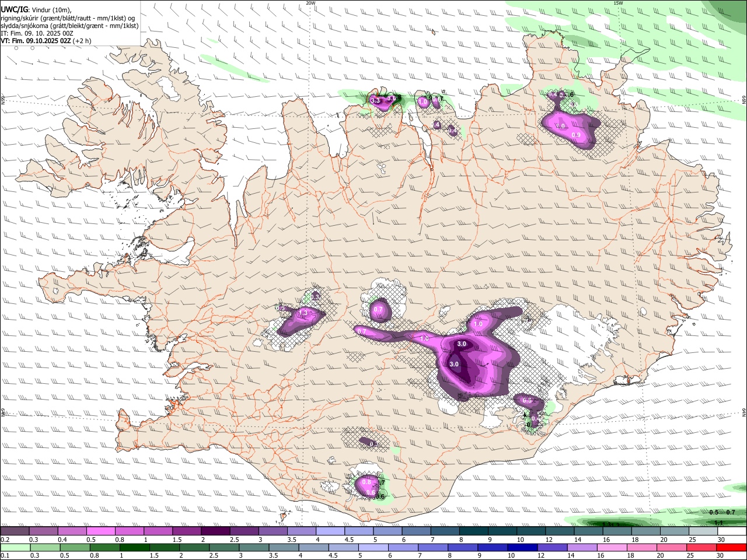The image size is (747, 560).
Task: Click the title line "UWC/IG: Vindur (10m),"
Action: 36,9
